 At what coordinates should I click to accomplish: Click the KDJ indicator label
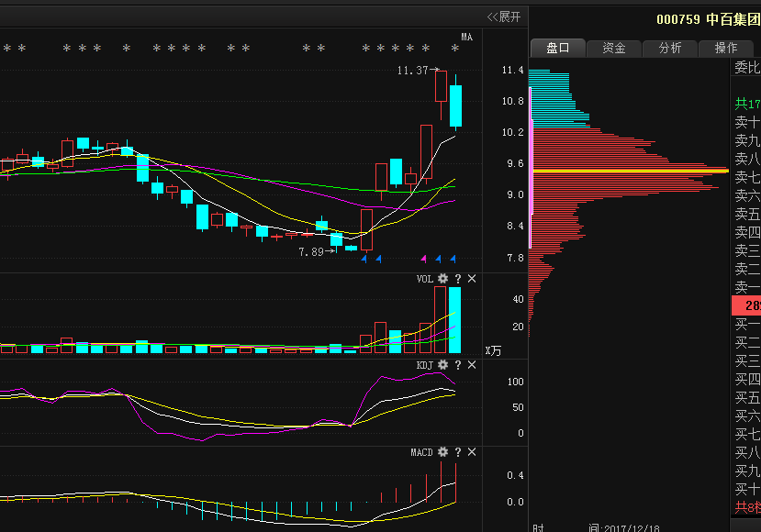pyautogui.click(x=425, y=365)
